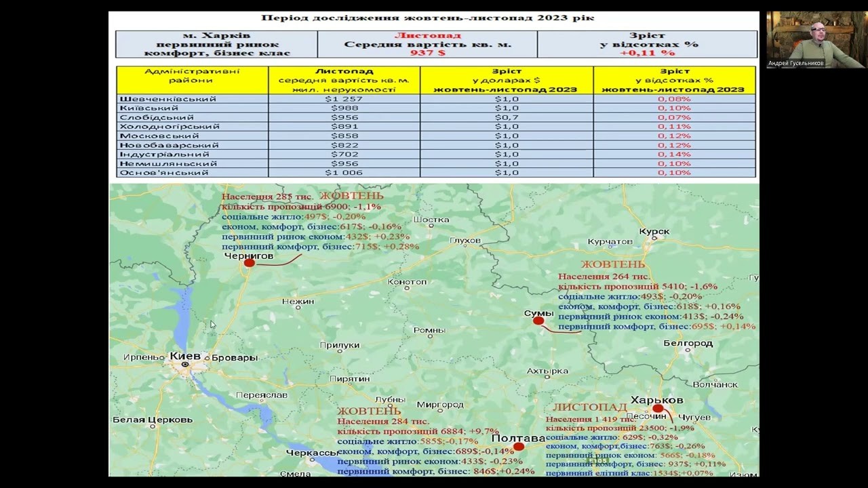This screenshot has height=488, width=868.
Task: Click the 0,14% growth cell
Action: [x=674, y=155]
